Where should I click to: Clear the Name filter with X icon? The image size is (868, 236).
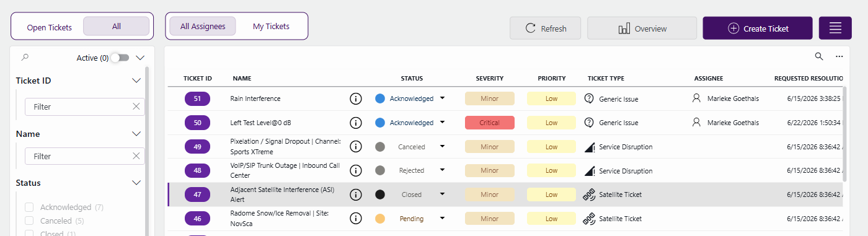pos(136,156)
